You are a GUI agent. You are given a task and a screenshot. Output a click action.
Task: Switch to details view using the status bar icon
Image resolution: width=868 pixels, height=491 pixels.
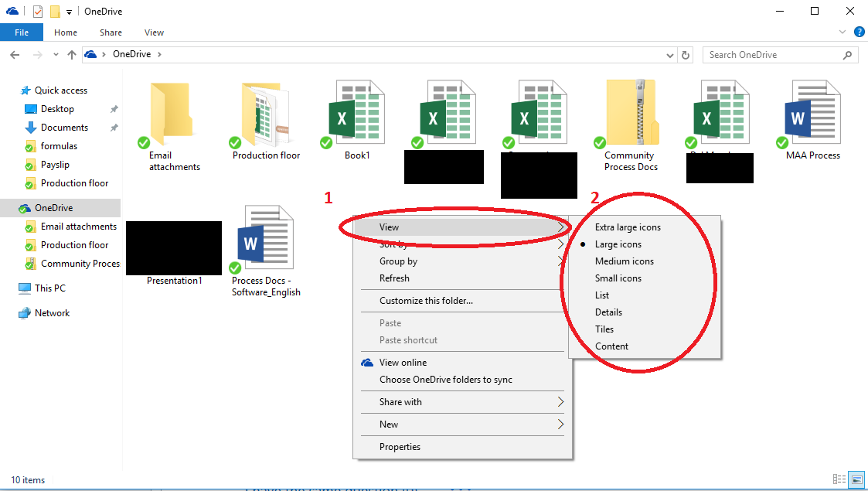(839, 479)
